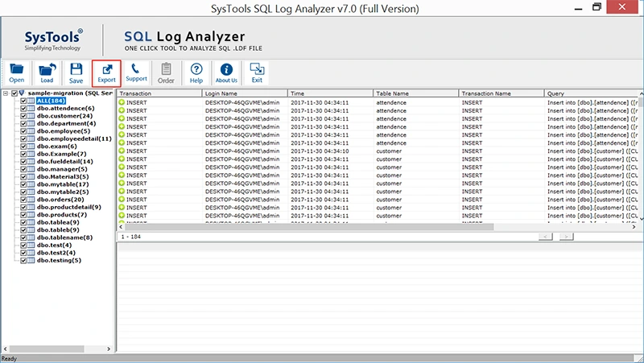
Task: Sort by Transaction column header
Action: coord(159,93)
